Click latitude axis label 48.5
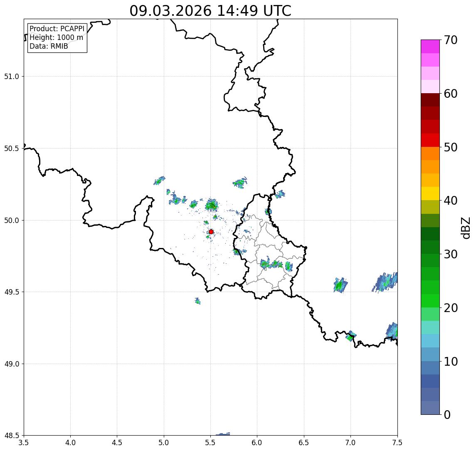Image resolution: width=476 pixels, height=451 pixels. click(12, 436)
